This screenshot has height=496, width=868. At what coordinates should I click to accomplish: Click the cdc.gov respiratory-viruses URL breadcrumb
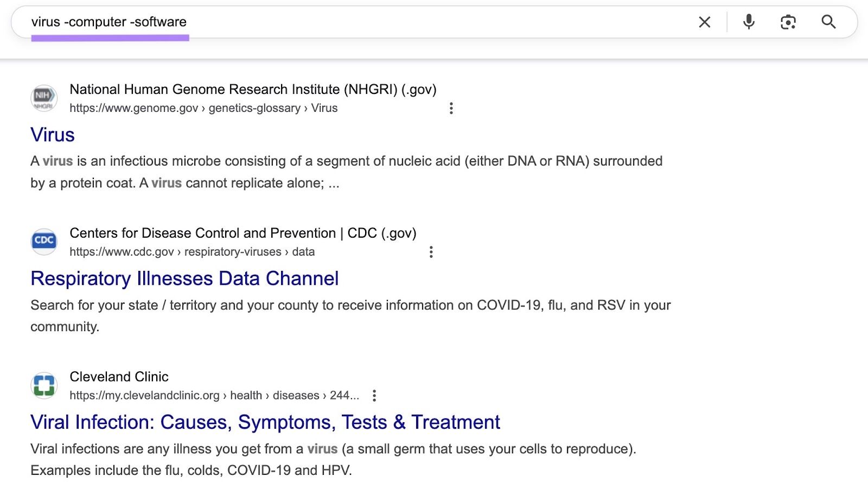point(192,252)
